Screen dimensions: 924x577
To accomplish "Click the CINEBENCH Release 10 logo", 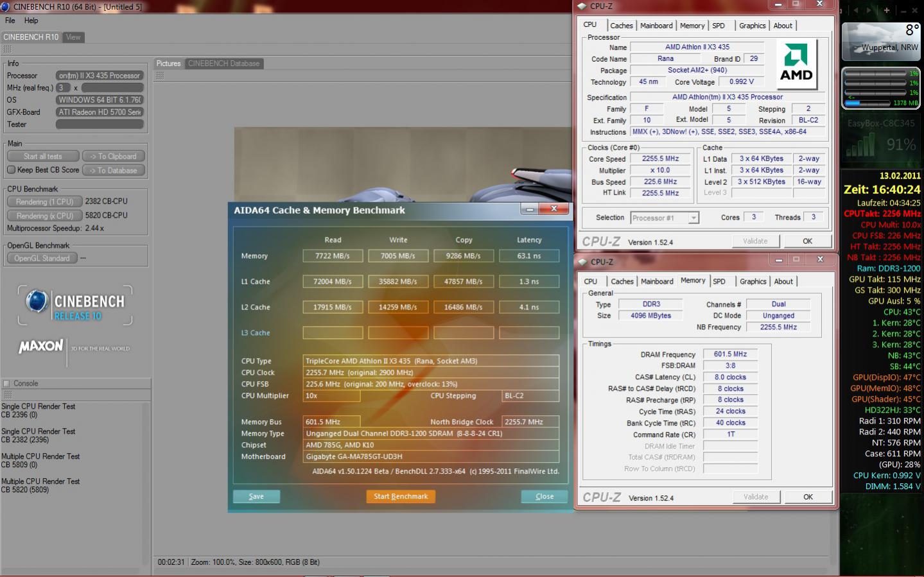I will (x=75, y=305).
